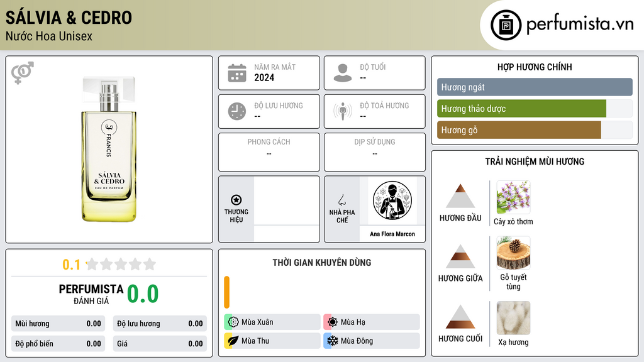Image resolution: width=644 pixels, height=362 pixels.
Task: Open the Xạ hương note image
Action: point(513,318)
